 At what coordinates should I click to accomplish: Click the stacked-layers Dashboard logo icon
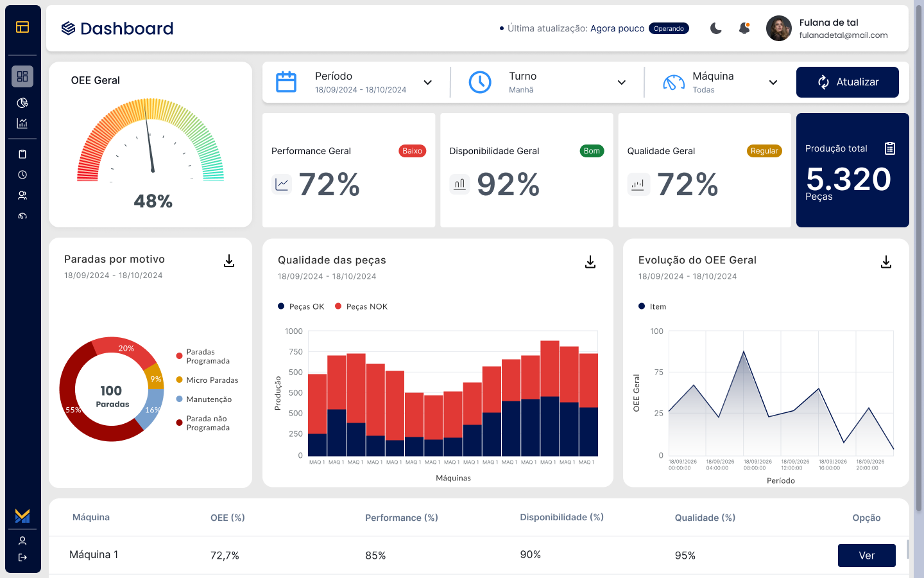coord(68,28)
